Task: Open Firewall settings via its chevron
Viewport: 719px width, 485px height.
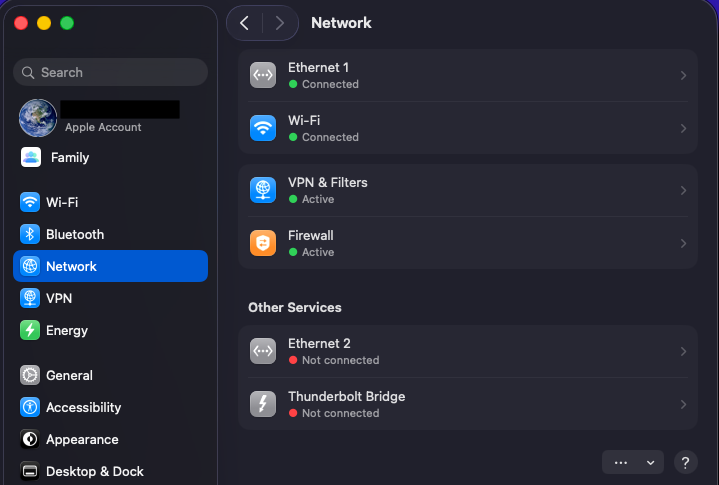Action: coord(683,243)
